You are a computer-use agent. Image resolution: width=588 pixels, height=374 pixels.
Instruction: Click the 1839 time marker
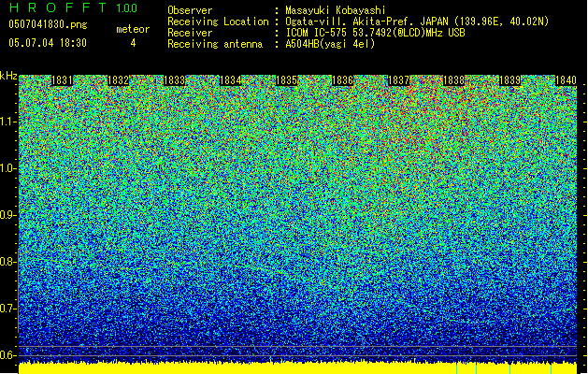(510, 80)
